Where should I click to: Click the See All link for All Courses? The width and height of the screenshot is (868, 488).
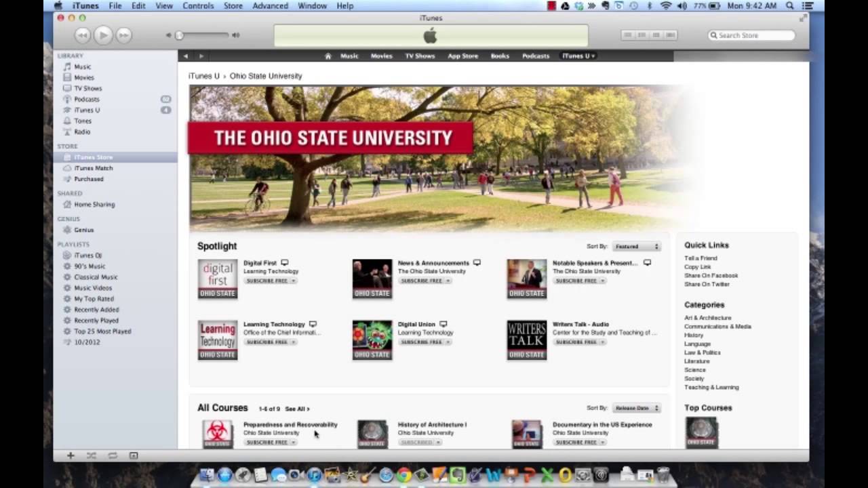click(x=297, y=409)
